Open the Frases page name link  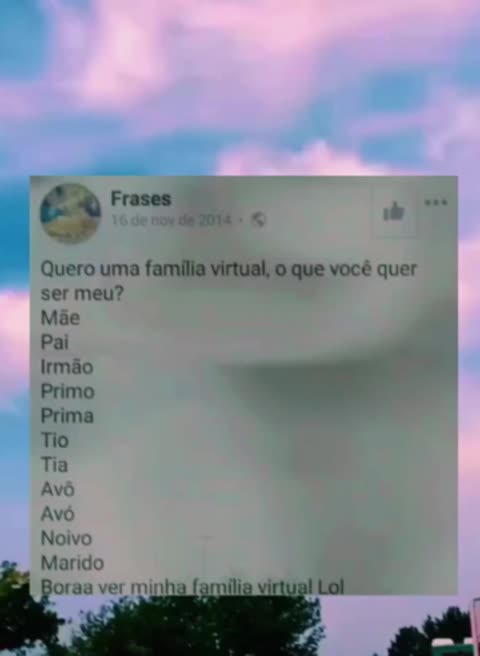[x=141, y=199]
